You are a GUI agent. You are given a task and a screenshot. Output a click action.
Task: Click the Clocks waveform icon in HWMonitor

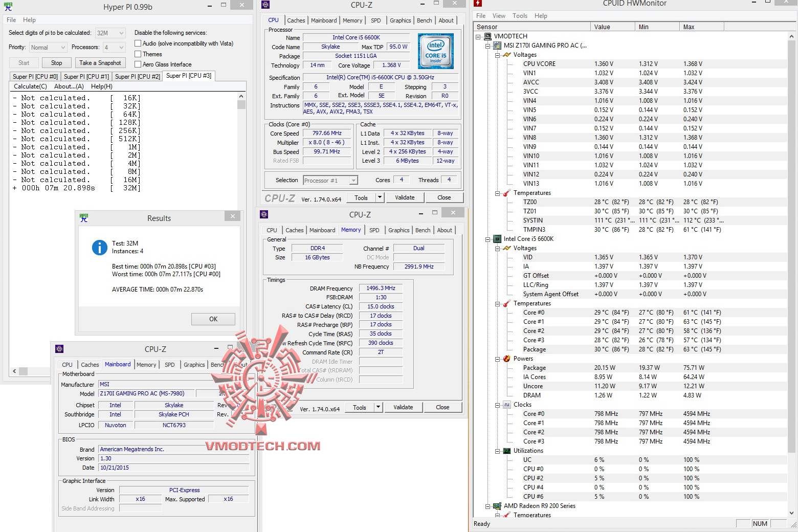507,405
